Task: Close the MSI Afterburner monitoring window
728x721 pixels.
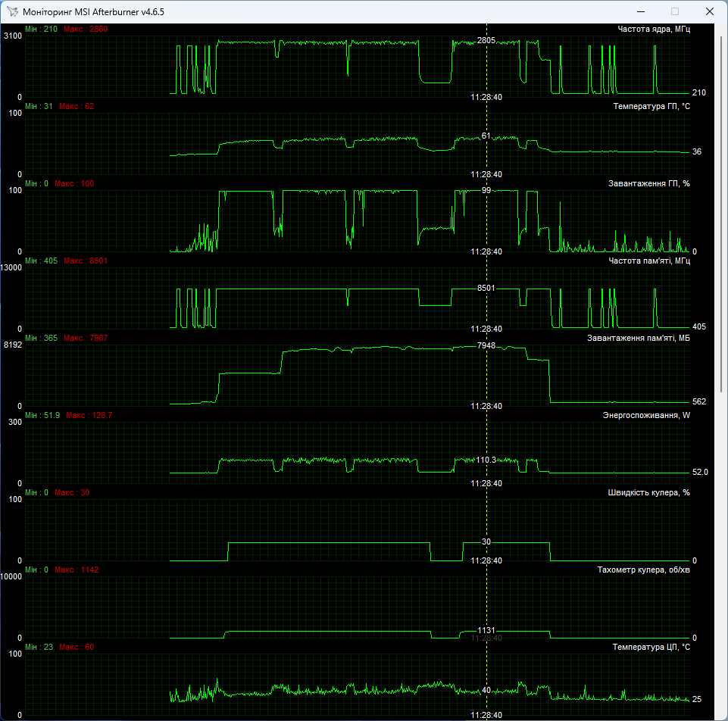Action: pyautogui.click(x=709, y=11)
